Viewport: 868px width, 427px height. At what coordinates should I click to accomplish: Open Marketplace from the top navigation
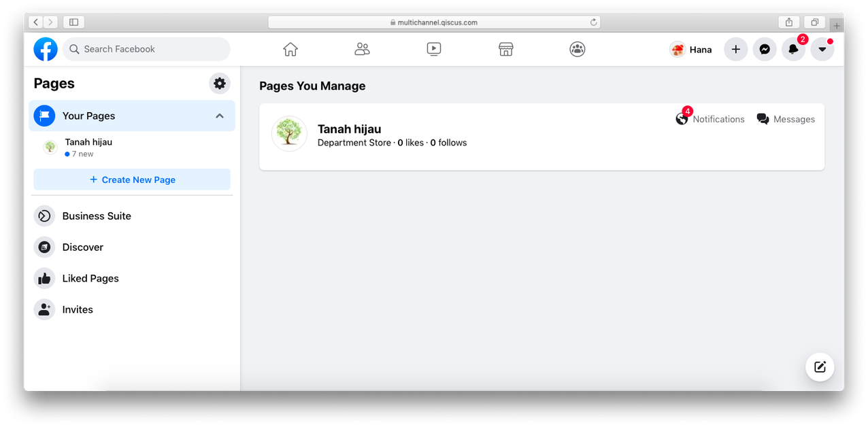pyautogui.click(x=505, y=49)
